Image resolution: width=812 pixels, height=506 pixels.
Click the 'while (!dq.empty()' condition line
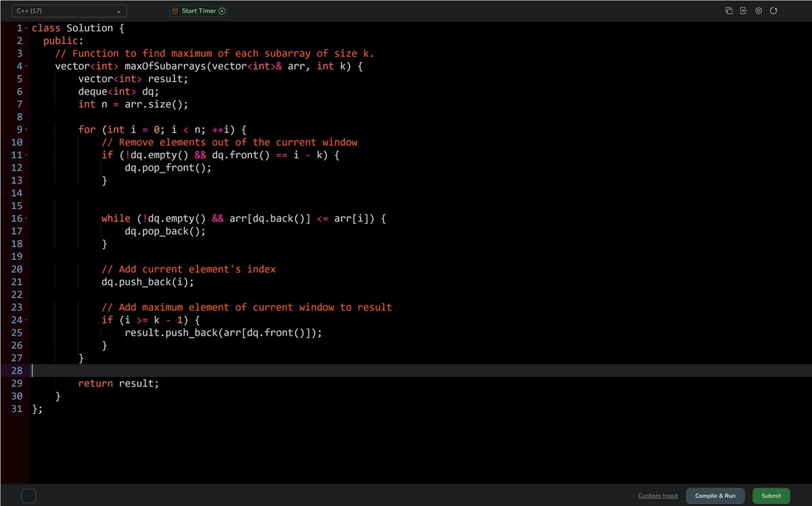pyautogui.click(x=244, y=218)
